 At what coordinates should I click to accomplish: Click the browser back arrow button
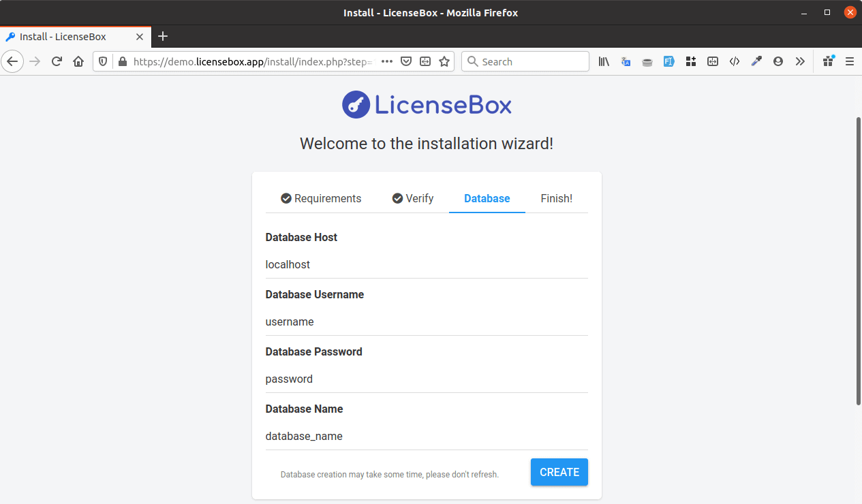[12, 61]
